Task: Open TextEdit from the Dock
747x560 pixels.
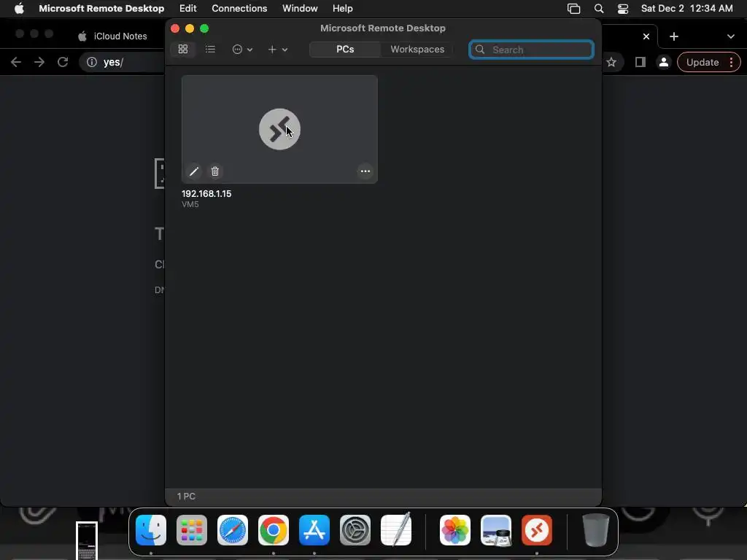Action: coord(396,529)
